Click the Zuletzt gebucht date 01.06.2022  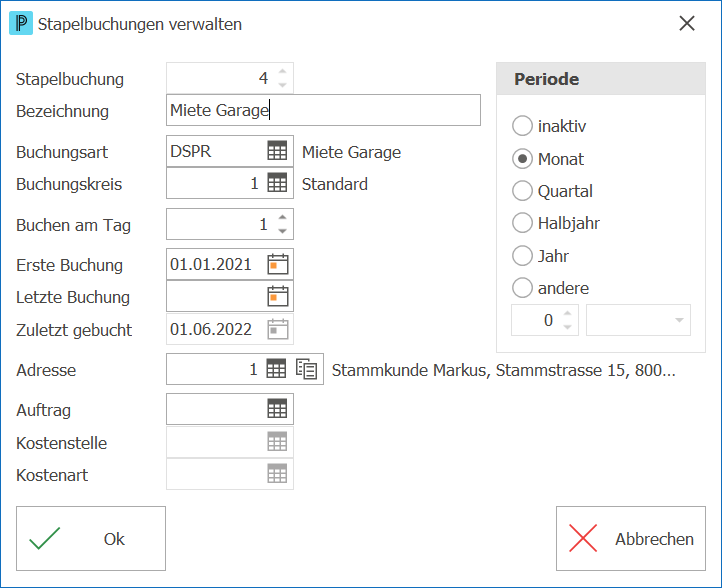tap(211, 329)
